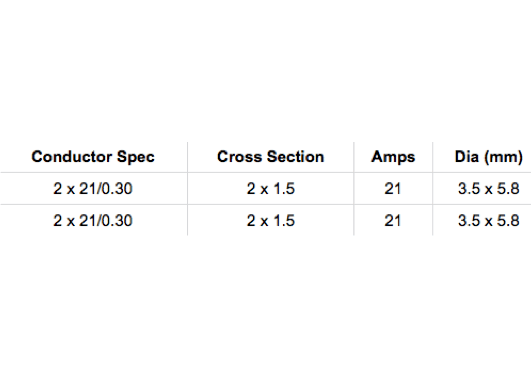The height and width of the screenshot is (379, 532).
Task: Select first row 2 x 1.5 cell
Action: [x=271, y=189]
